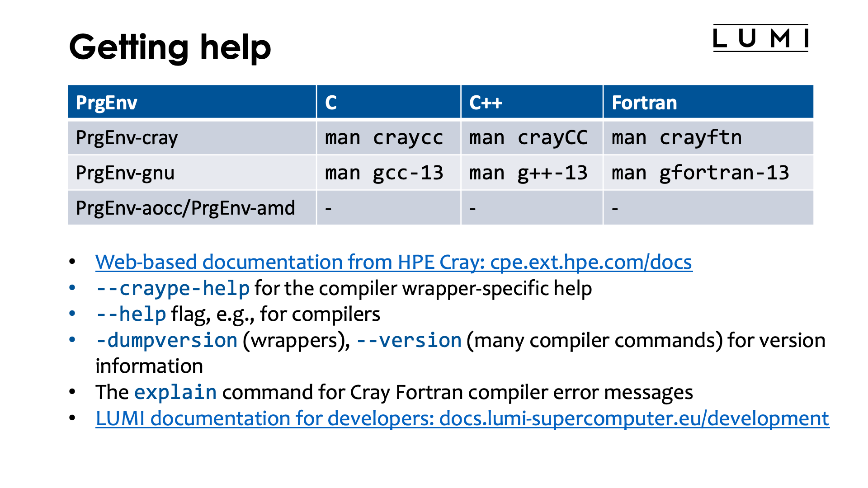Click the PrgEnv-aocc/PrgEnv-amd row label

click(185, 208)
